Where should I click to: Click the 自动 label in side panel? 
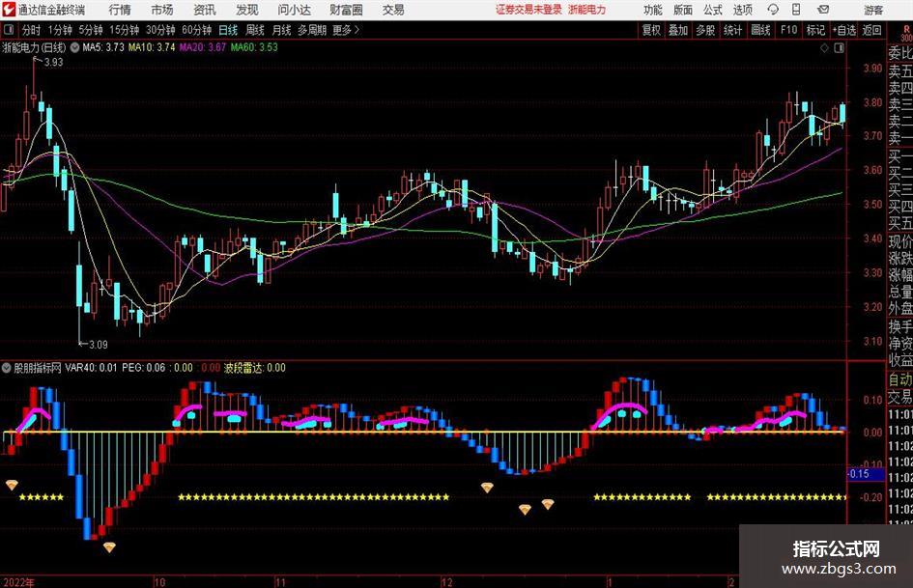(899, 380)
